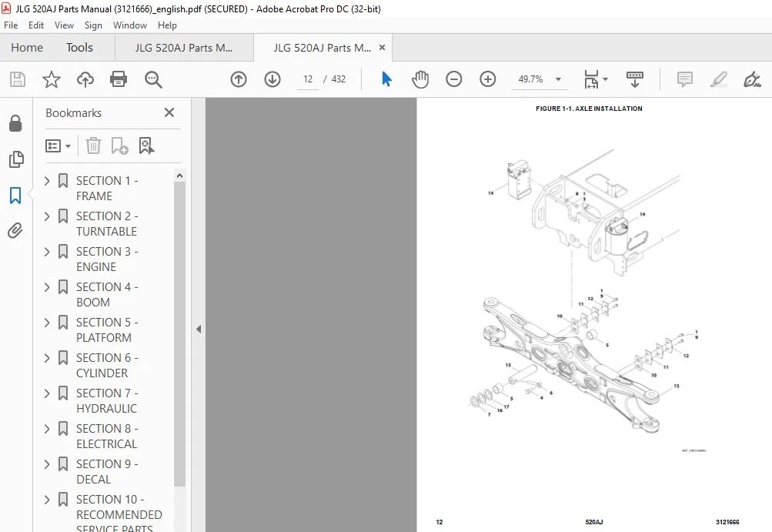The width and height of the screenshot is (772, 532).
Task: Open the sign document pen tool
Action: 752,79
